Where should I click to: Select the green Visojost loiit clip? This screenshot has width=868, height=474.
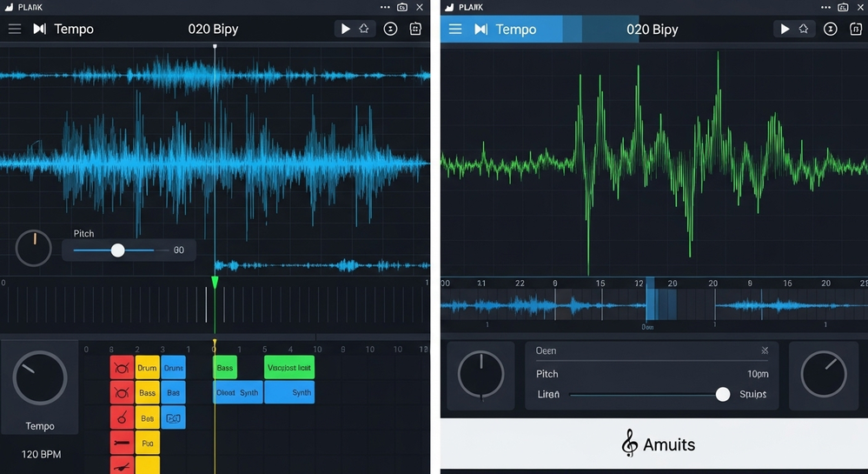pyautogui.click(x=289, y=368)
